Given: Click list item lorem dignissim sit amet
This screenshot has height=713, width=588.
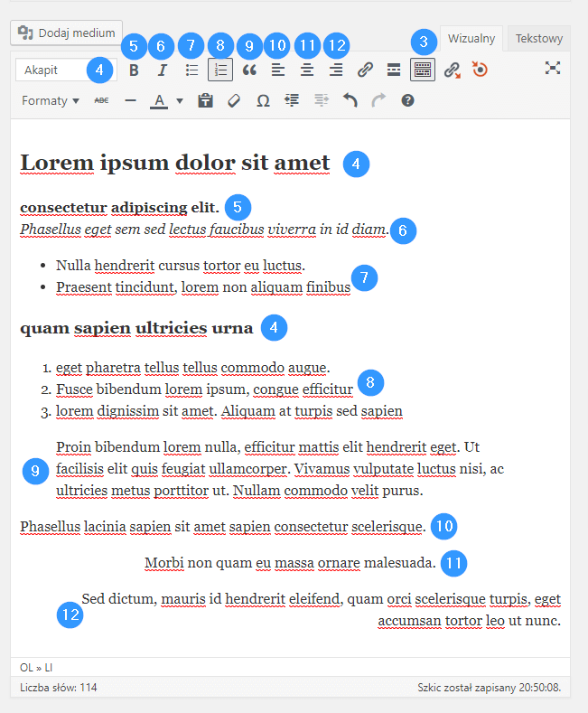Looking at the screenshot, I should click(x=229, y=411).
